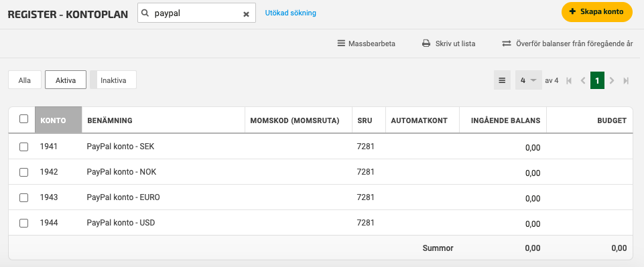
Task: Click Skriv ut lista print icon
Action: pyautogui.click(x=426, y=43)
